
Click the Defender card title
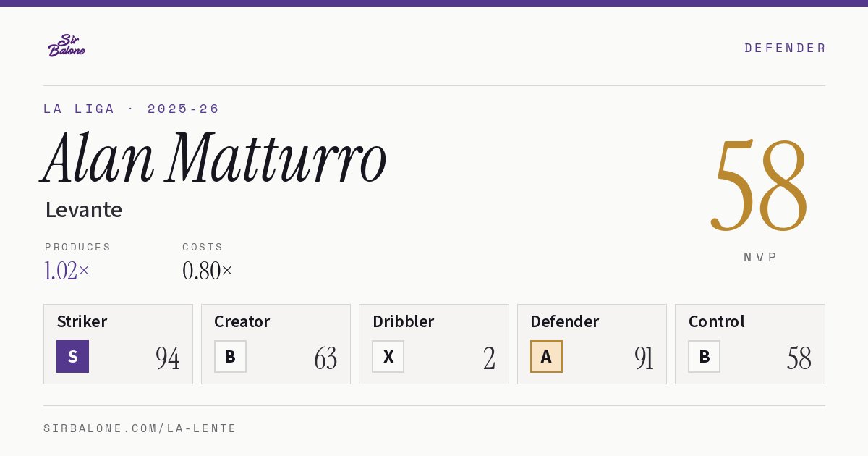pos(564,321)
